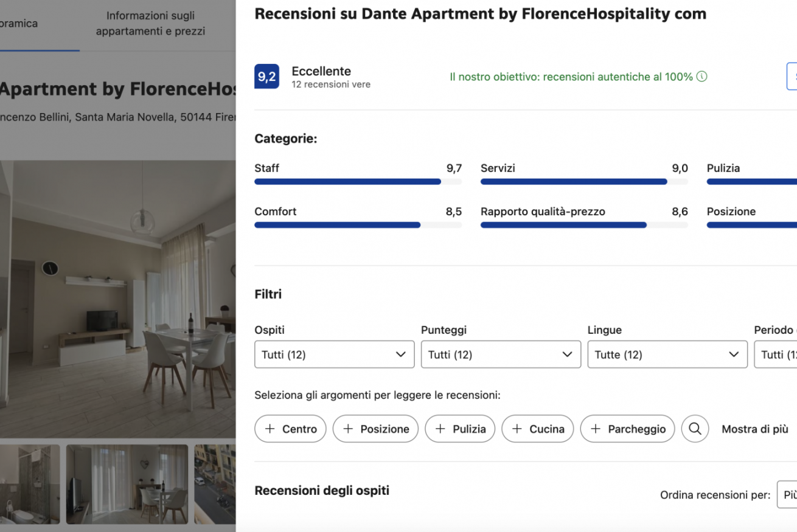
Task: Click Mostra di più topics link
Action: pos(754,429)
